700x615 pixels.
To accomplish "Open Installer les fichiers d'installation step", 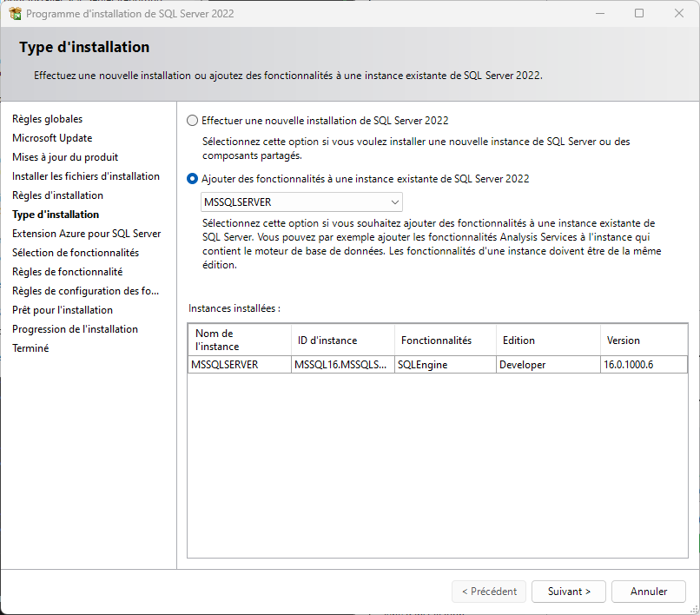I will coord(86,176).
